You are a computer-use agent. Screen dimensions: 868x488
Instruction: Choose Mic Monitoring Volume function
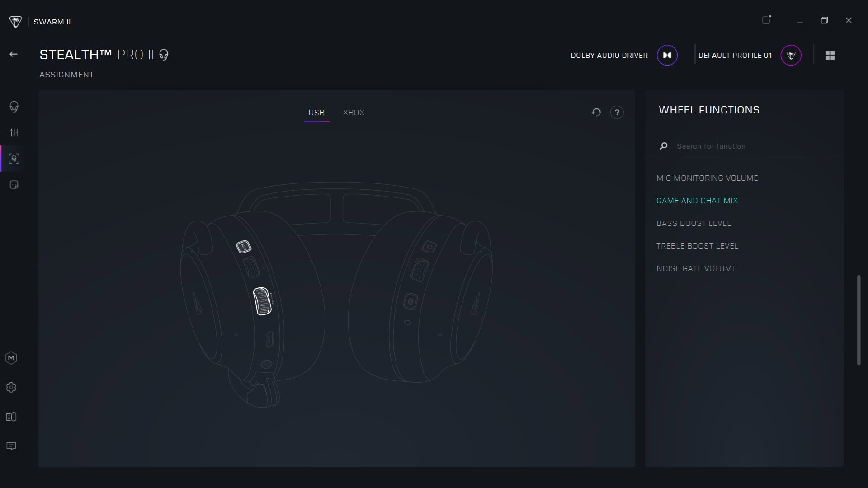coord(707,178)
